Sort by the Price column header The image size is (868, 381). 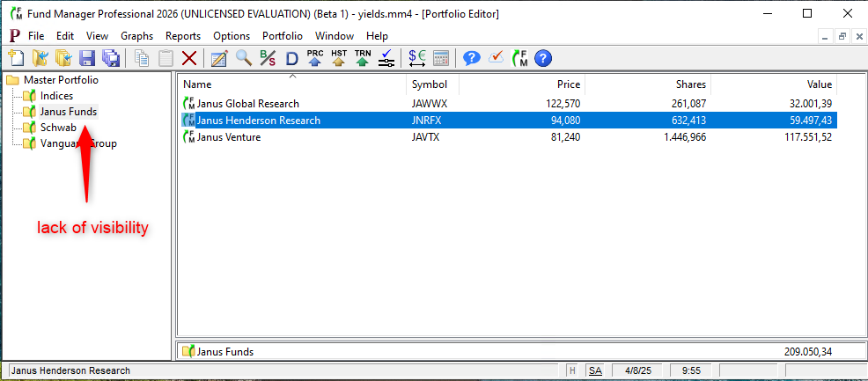coord(522,84)
